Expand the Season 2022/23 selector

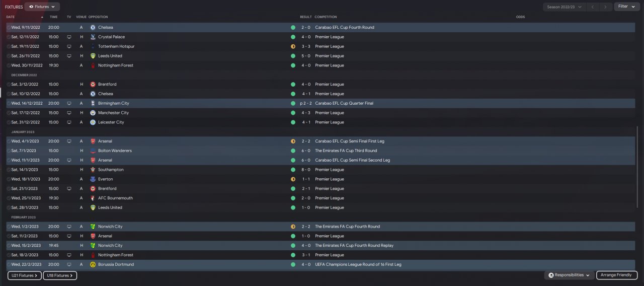[x=565, y=7]
